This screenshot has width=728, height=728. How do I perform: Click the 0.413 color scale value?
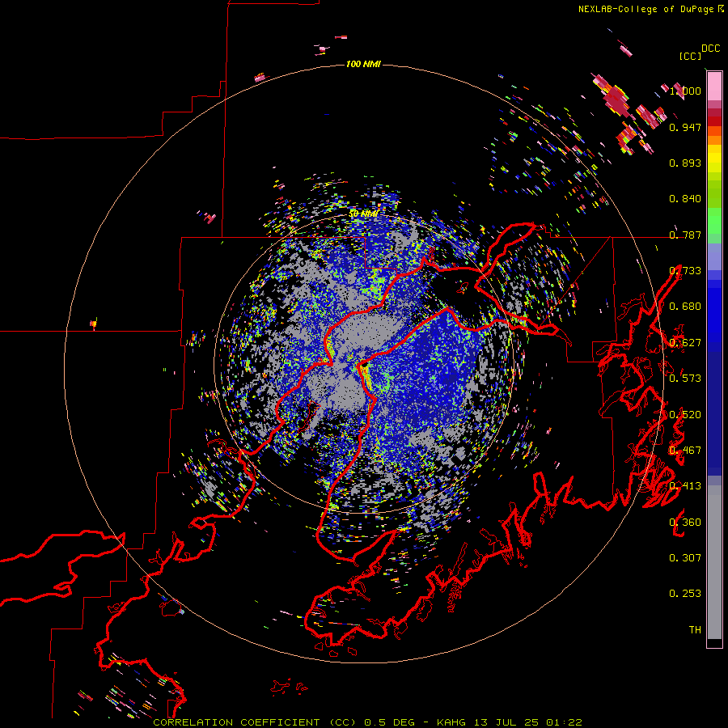click(685, 486)
